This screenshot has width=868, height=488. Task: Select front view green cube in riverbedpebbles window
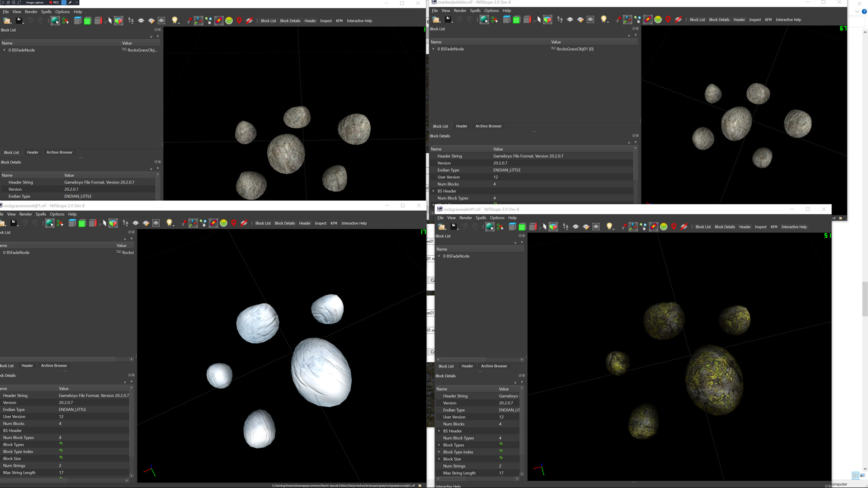tap(517, 20)
